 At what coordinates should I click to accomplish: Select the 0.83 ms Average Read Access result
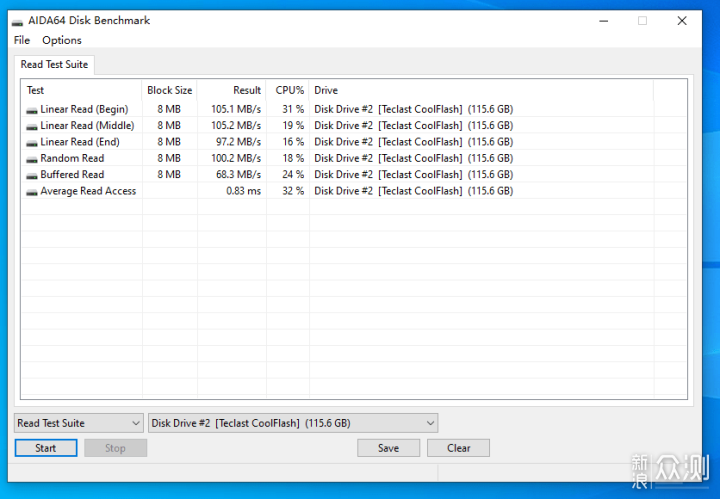pos(243,191)
